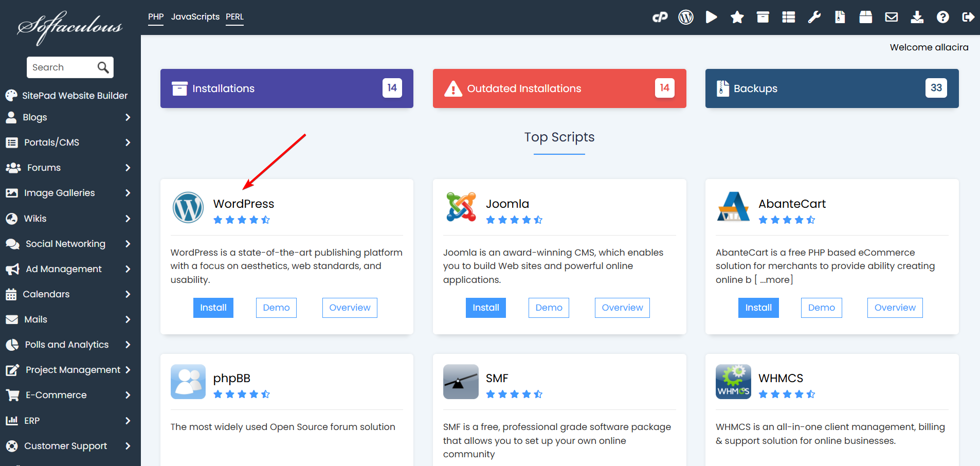View the AbanteCart demo
Viewport: 980px width, 466px height.
[821, 308]
